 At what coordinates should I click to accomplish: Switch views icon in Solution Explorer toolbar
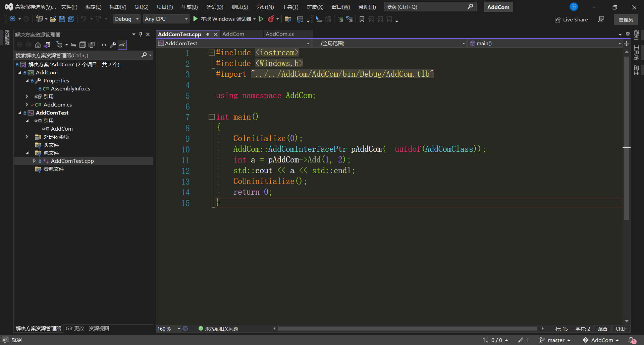47,45
